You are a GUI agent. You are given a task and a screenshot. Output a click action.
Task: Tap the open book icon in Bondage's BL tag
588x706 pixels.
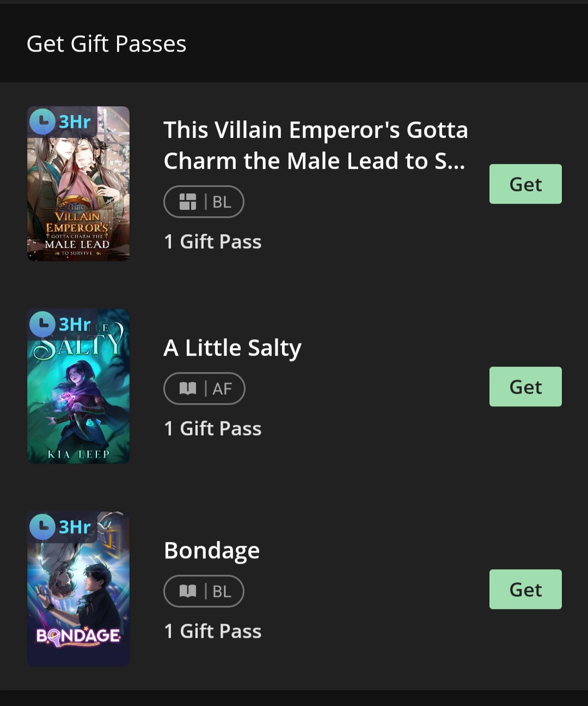click(188, 591)
